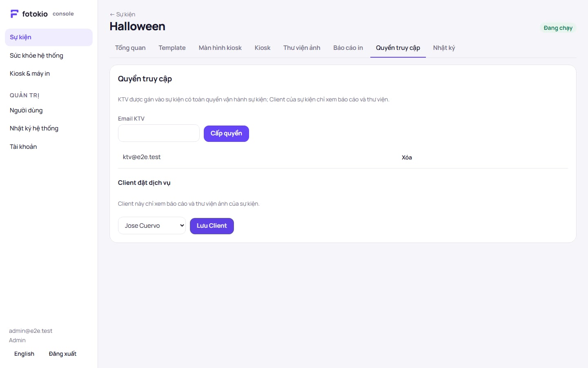Click the Halloween event title
588x368 pixels.
coord(138,27)
